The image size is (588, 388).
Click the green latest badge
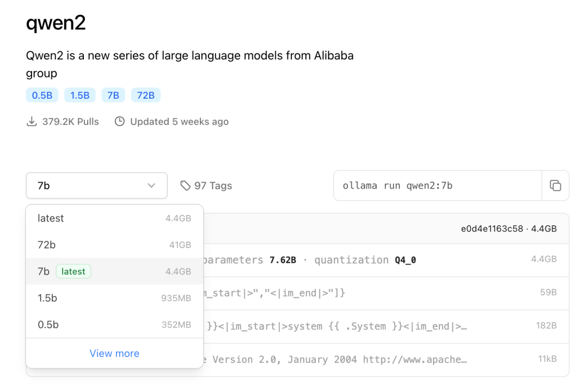point(73,271)
